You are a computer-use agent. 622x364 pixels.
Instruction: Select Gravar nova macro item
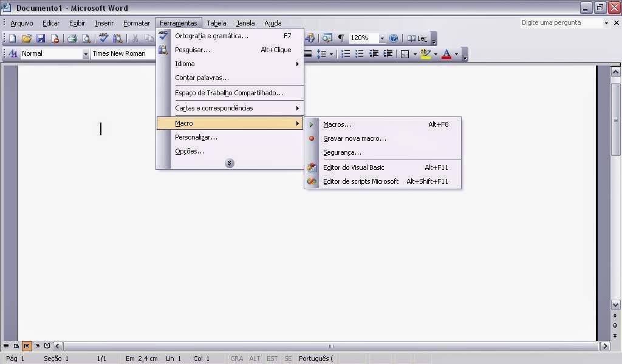383,138
